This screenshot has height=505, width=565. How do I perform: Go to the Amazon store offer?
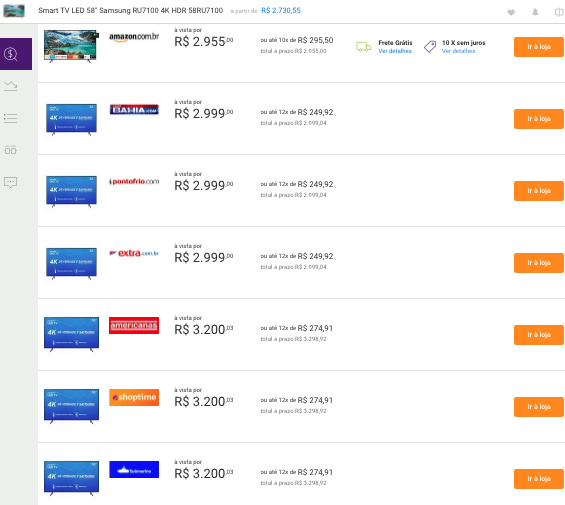[x=539, y=47]
